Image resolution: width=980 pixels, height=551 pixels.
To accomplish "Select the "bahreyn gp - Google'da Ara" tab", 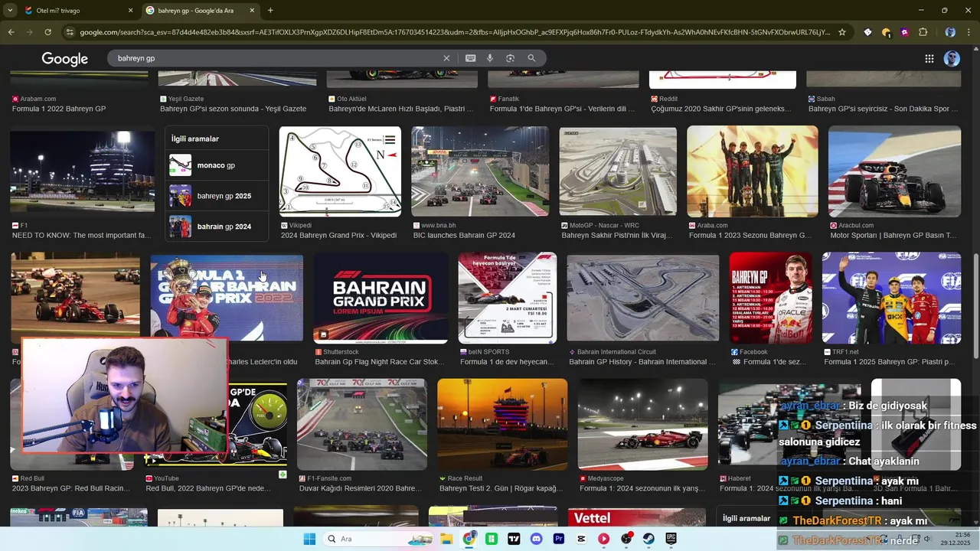I will tap(201, 11).
